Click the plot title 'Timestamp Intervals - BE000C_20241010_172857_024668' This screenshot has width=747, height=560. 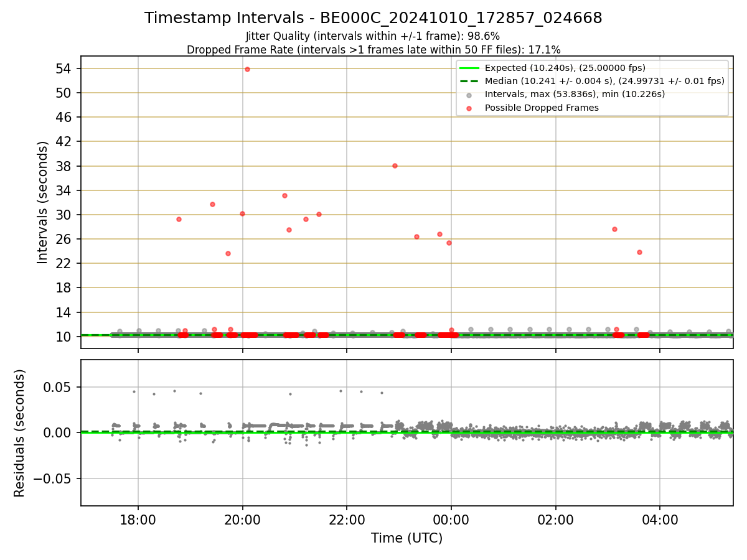373,18
